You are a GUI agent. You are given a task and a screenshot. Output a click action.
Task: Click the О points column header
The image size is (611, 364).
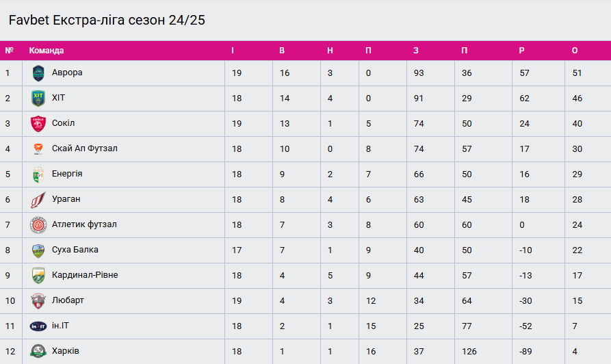(x=575, y=51)
